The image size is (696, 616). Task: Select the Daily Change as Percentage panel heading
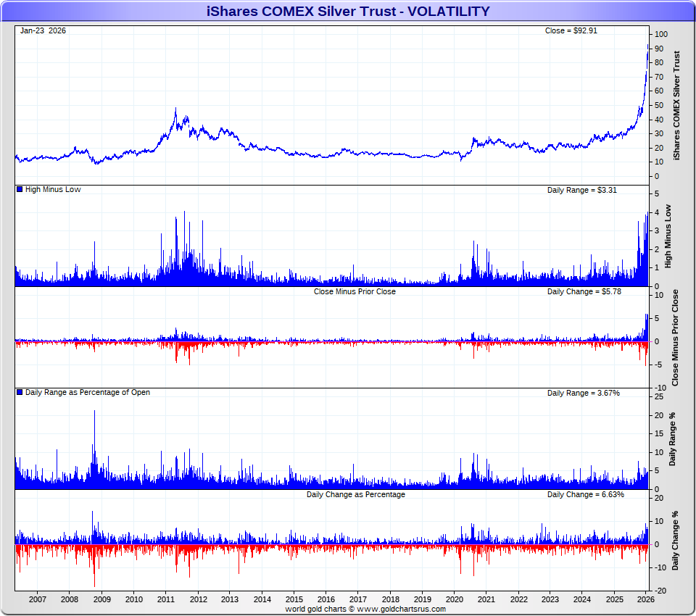pos(355,494)
